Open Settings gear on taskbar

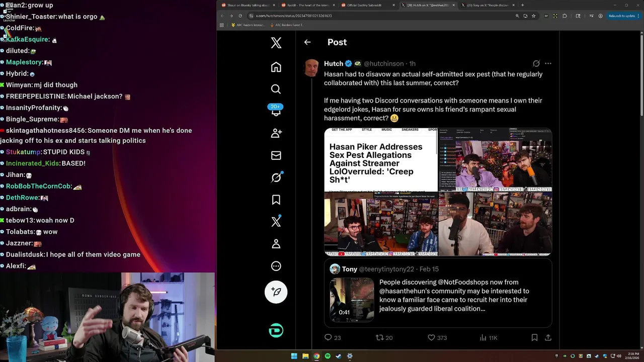(350, 356)
